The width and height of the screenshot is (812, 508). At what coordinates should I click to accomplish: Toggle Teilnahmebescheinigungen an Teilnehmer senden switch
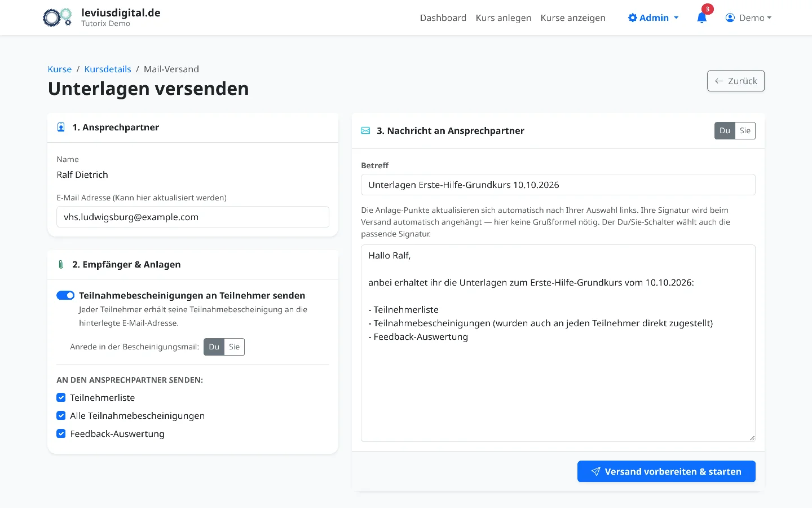pos(65,295)
